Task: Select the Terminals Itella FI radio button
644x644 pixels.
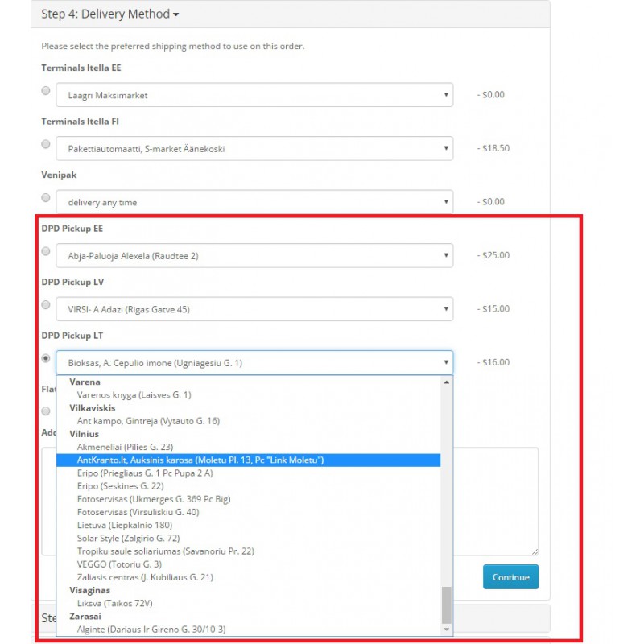Action: pyautogui.click(x=46, y=144)
